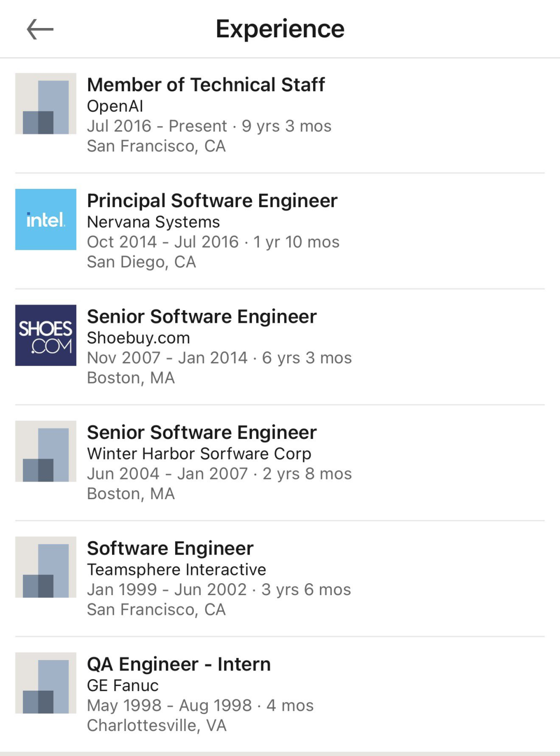560x756 pixels.
Task: Tap the back arrow icon
Action: pyautogui.click(x=40, y=29)
